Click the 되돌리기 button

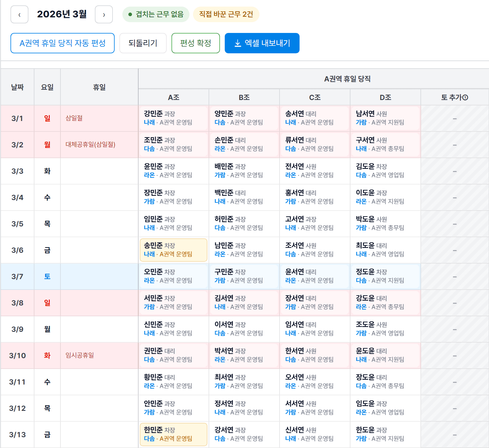coord(143,43)
